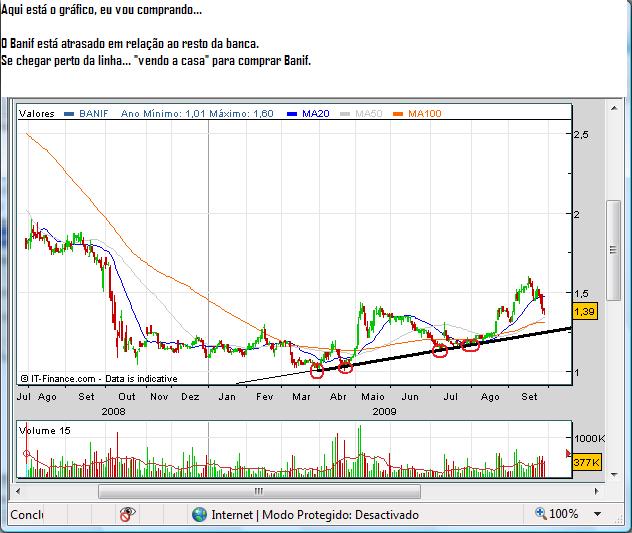Click the 1,39 current price tag
This screenshot has height=533, width=632.
pyautogui.click(x=584, y=311)
